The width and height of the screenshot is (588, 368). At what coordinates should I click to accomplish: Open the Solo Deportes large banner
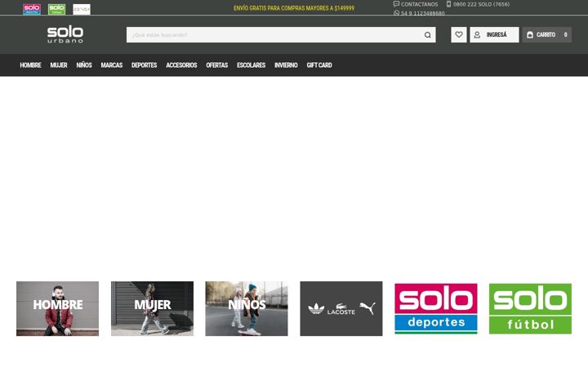(x=436, y=308)
